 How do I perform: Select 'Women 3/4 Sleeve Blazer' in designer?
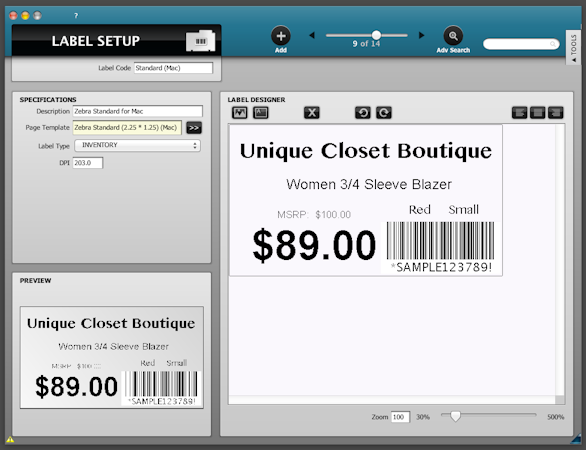[x=369, y=184]
